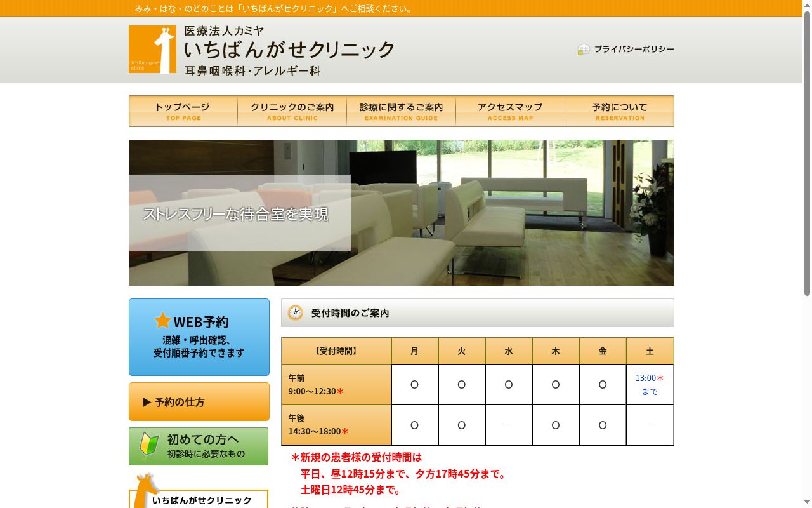Click the 午前 9:00〜12:30 row label
This screenshot has width=812, height=508.
point(336,385)
